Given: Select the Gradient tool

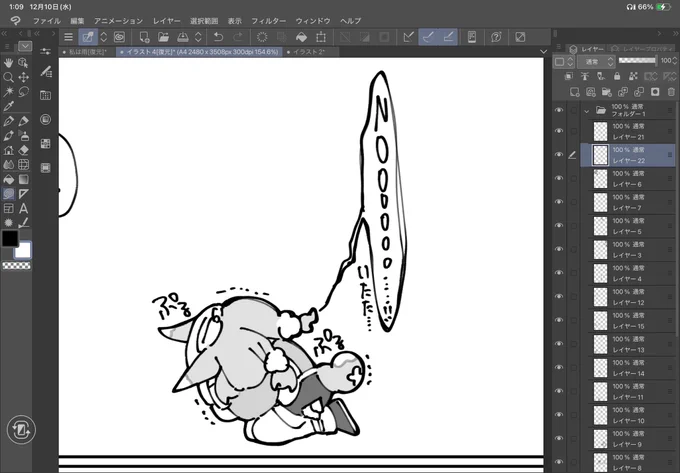Looking at the screenshot, I should [23, 179].
